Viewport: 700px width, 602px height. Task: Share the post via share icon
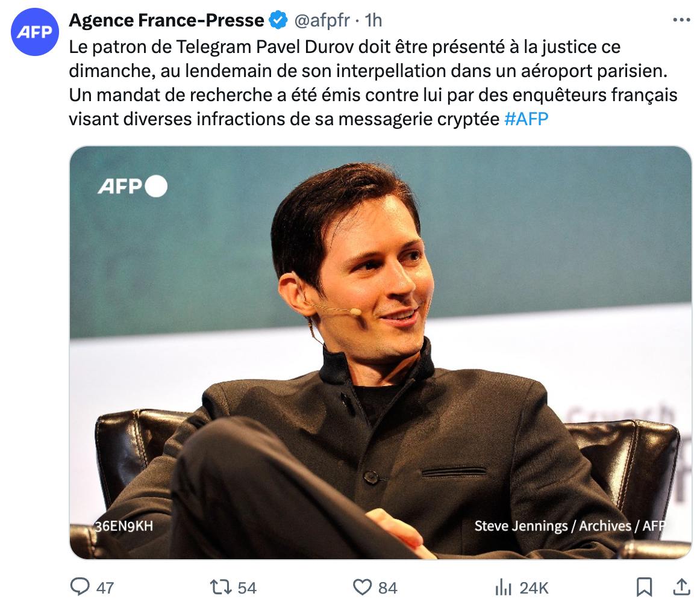coord(681,586)
